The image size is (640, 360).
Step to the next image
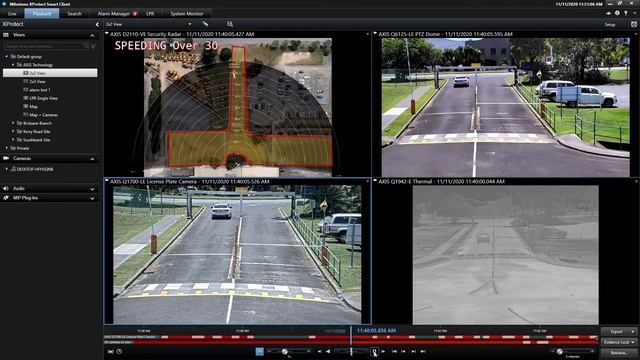(413, 351)
